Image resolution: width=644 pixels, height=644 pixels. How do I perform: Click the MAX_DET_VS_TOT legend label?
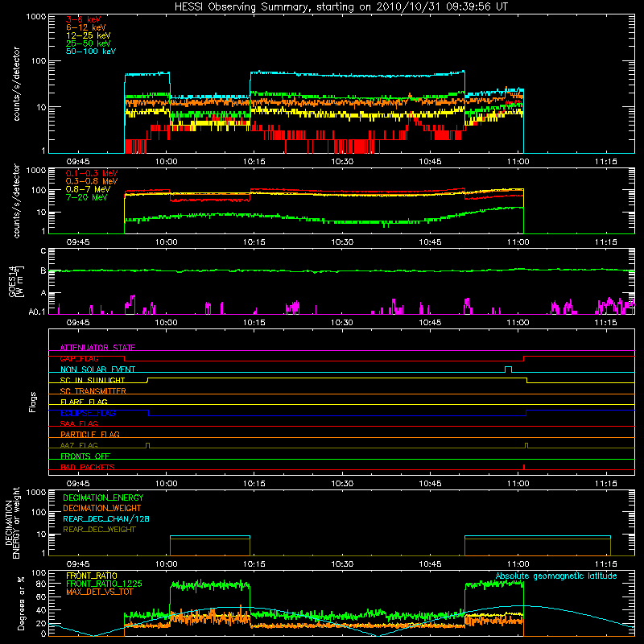click(100, 592)
